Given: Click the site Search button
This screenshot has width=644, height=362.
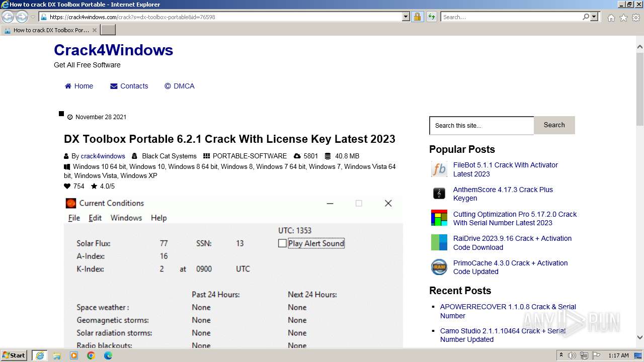Looking at the screenshot, I should 554,125.
